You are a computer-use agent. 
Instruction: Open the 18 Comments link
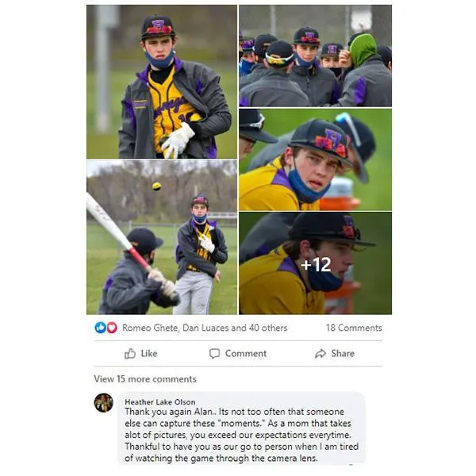[354, 328]
